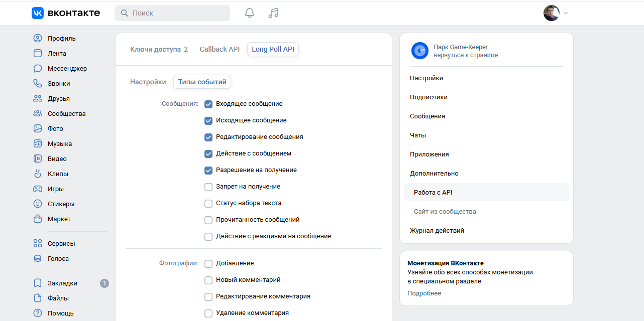The width and height of the screenshot is (644, 321).
Task: Open Market in the left sidebar
Action: point(59,219)
